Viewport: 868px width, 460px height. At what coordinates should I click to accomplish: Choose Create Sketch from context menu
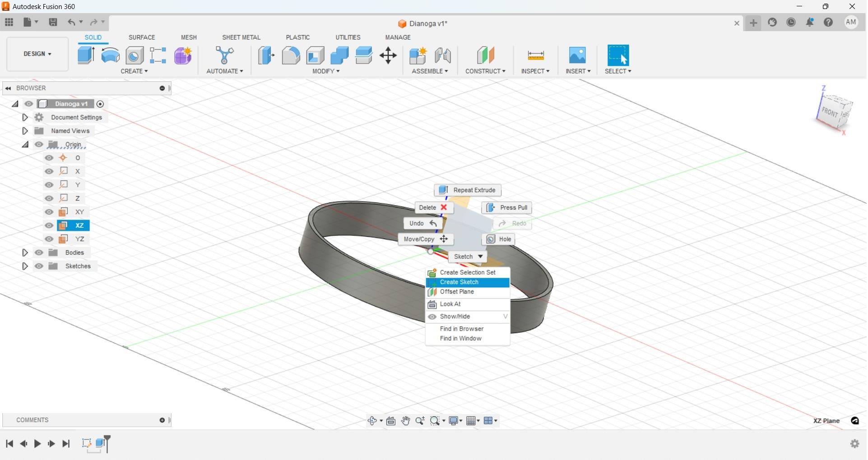coord(468,282)
